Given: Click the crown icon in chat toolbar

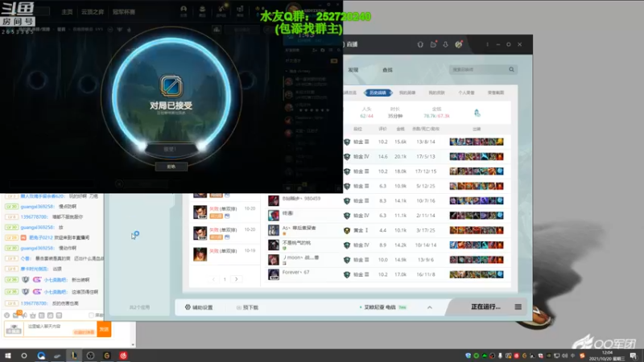Looking at the screenshot, I should (33, 315).
